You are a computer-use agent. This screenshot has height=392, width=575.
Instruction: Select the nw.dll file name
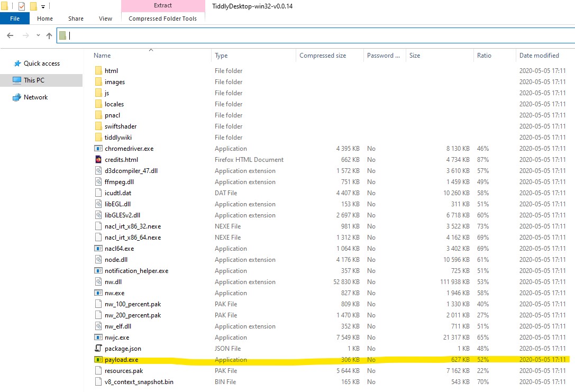(113, 281)
